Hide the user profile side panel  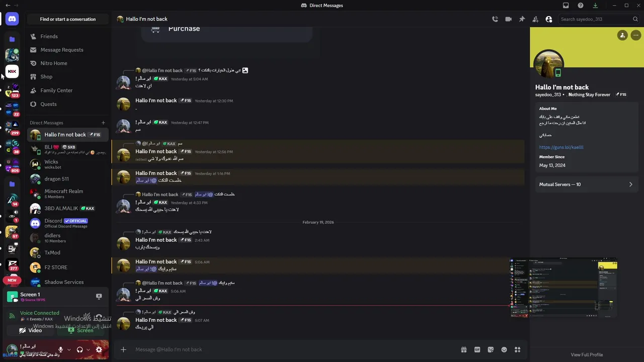(x=549, y=19)
